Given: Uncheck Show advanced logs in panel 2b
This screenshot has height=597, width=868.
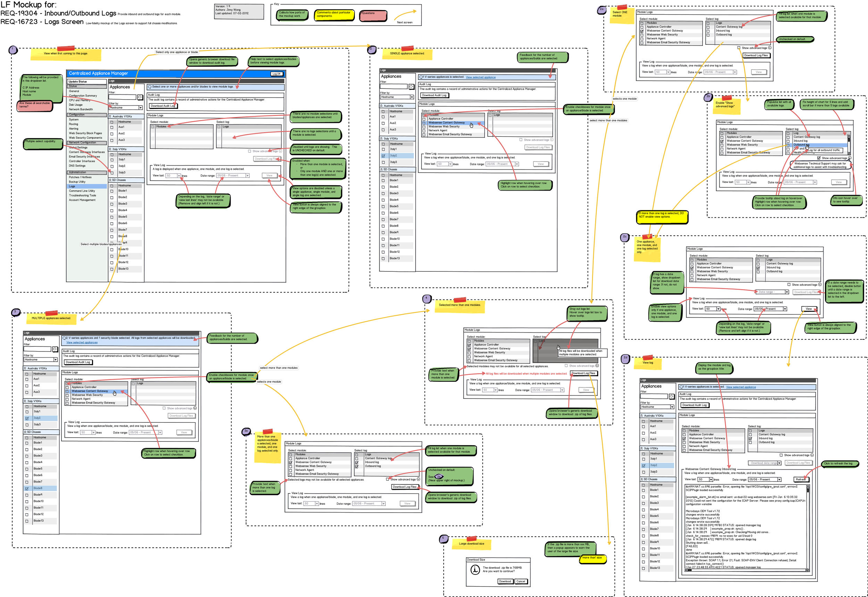Looking at the screenshot, I should pos(819,158).
